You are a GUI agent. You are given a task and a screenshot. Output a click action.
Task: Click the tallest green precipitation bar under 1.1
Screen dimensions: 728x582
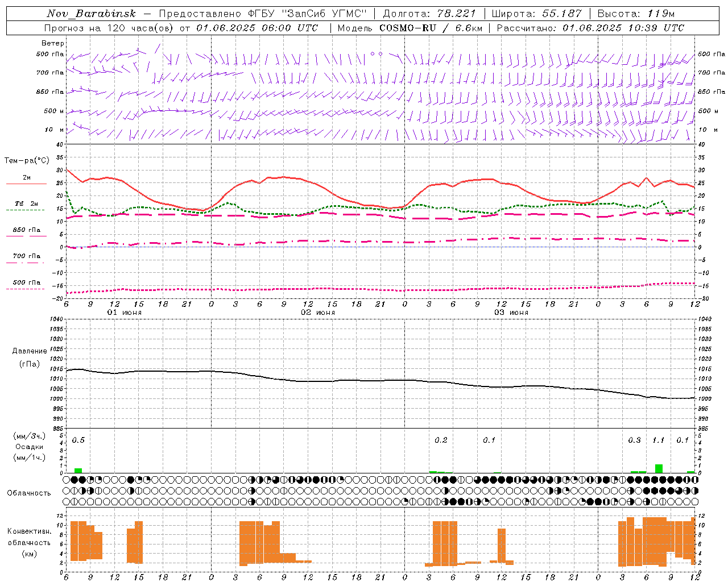[x=659, y=468]
